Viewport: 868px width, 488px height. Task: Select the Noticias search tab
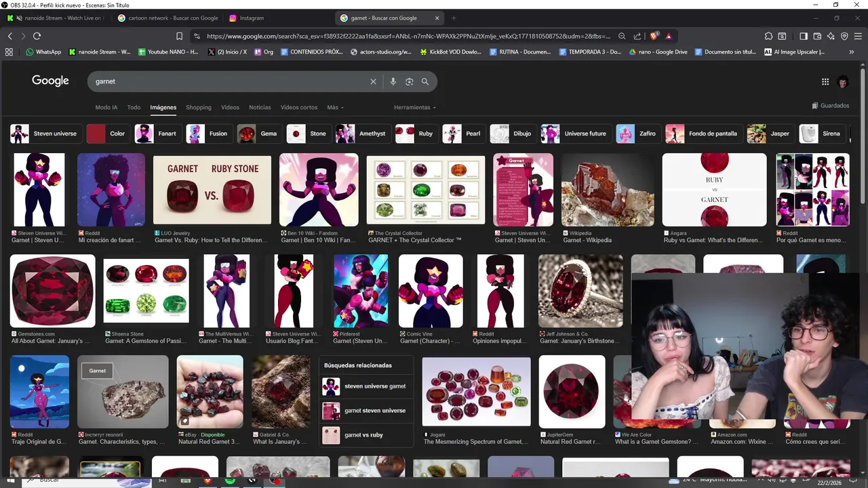point(260,107)
